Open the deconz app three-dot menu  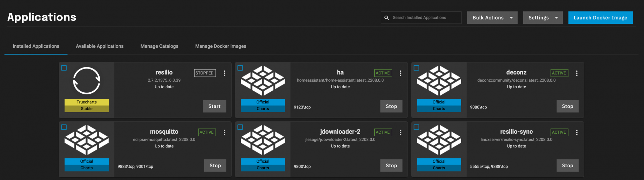coord(577,73)
